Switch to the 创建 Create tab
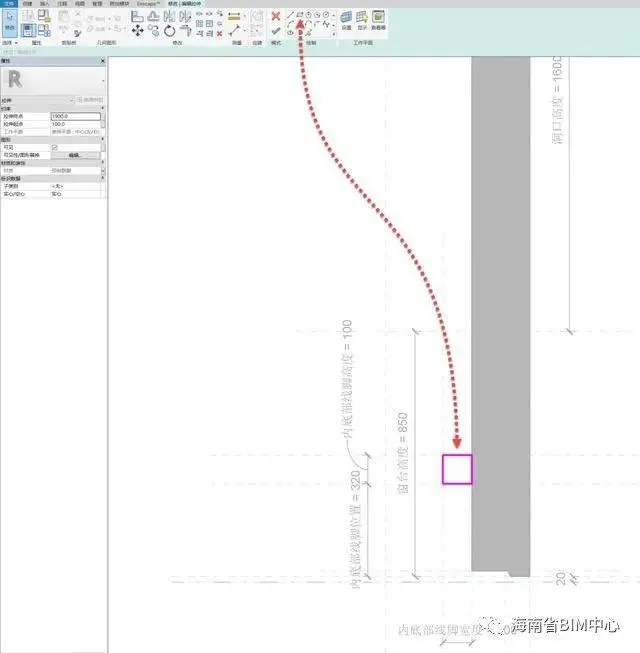This screenshot has width=640, height=653. pyautogui.click(x=27, y=3)
